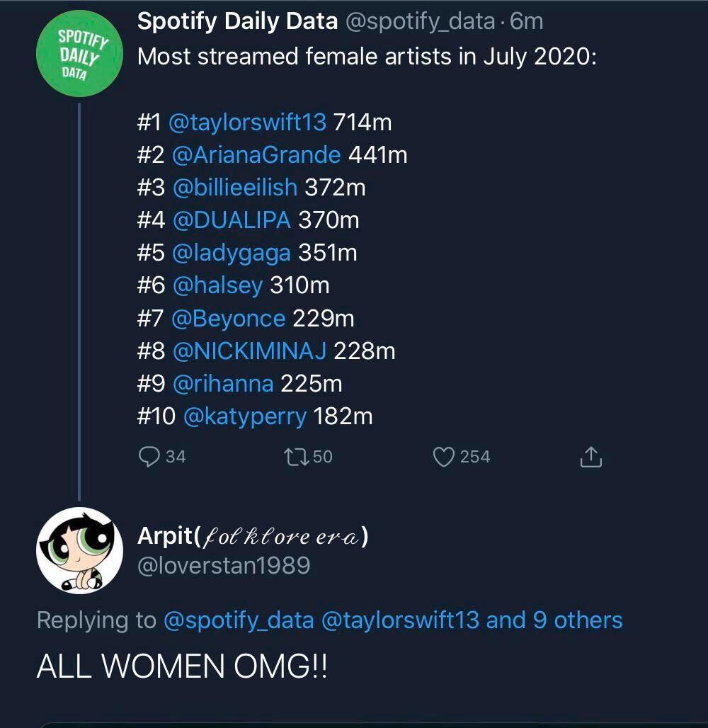This screenshot has height=728, width=708.
Task: Like the tweet with the heart icon
Action: pyautogui.click(x=443, y=457)
